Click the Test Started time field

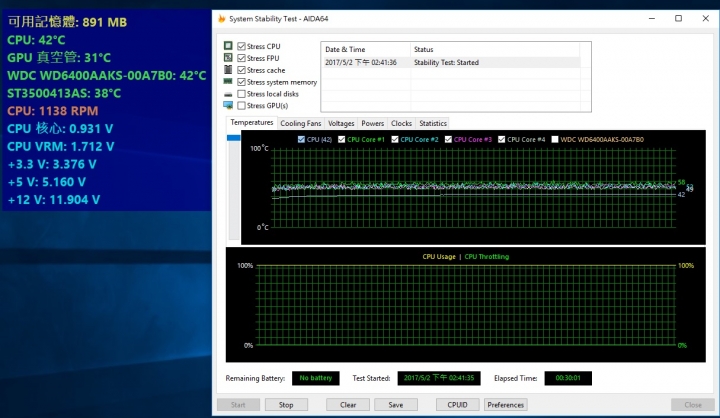pyautogui.click(x=439, y=378)
